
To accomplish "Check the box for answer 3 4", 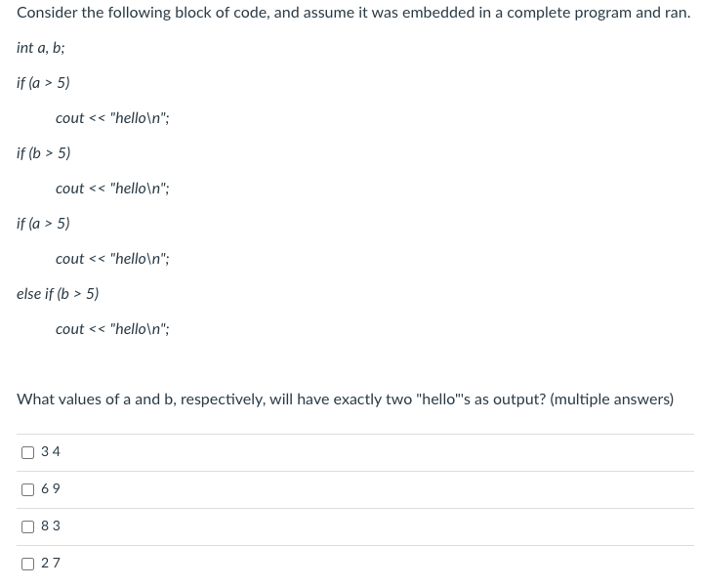I will [27, 452].
